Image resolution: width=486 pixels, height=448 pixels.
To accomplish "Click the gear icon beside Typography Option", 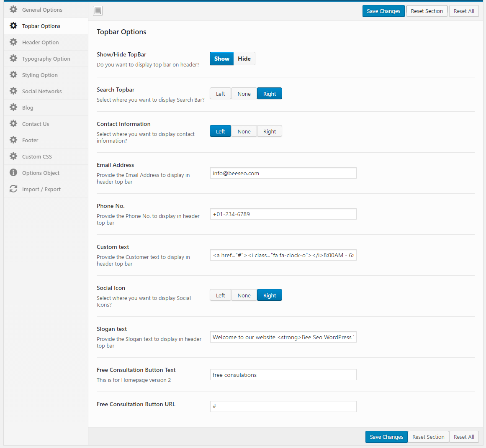I will [13, 58].
